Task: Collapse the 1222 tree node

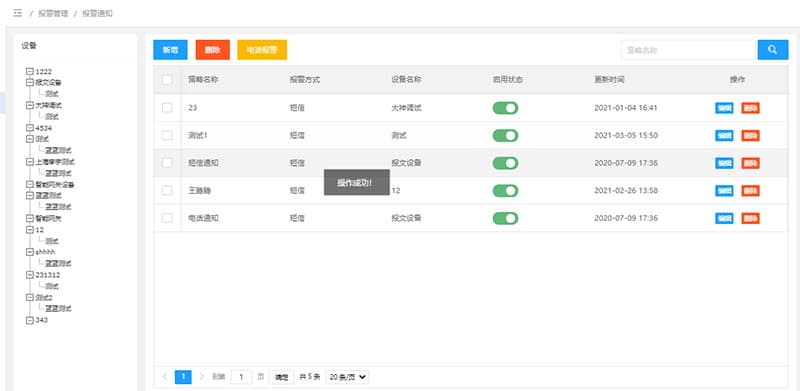Action: [30, 71]
